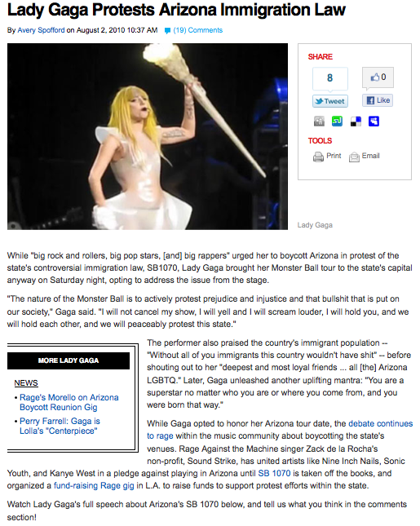This screenshot has width=420, height=526.
Task: Open Rage's Morello on Arizona Boycott article
Action: 69,402
